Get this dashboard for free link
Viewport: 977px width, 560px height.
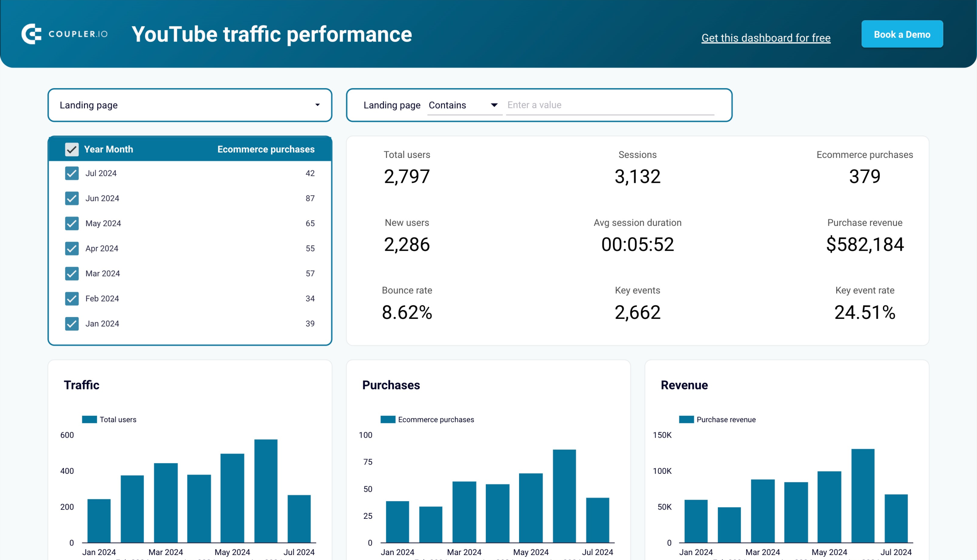tap(766, 37)
